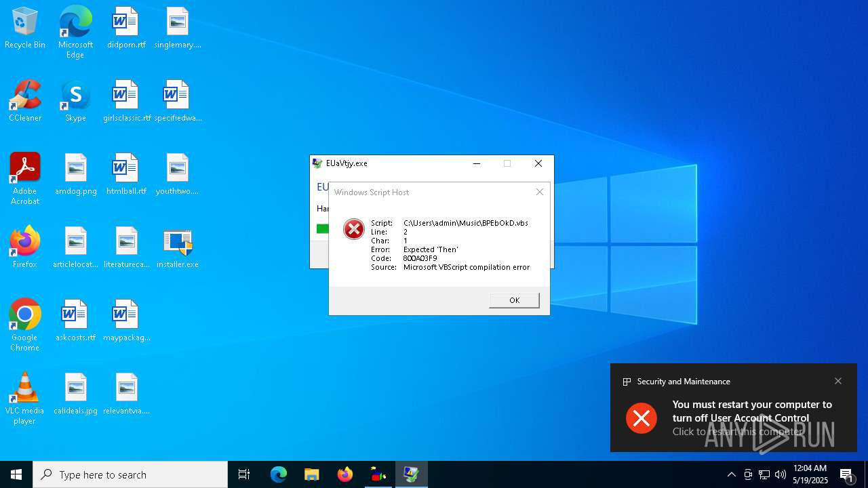This screenshot has height=488, width=868.
Task: Select specifiedwa... Word document icon
Action: pyautogui.click(x=177, y=102)
